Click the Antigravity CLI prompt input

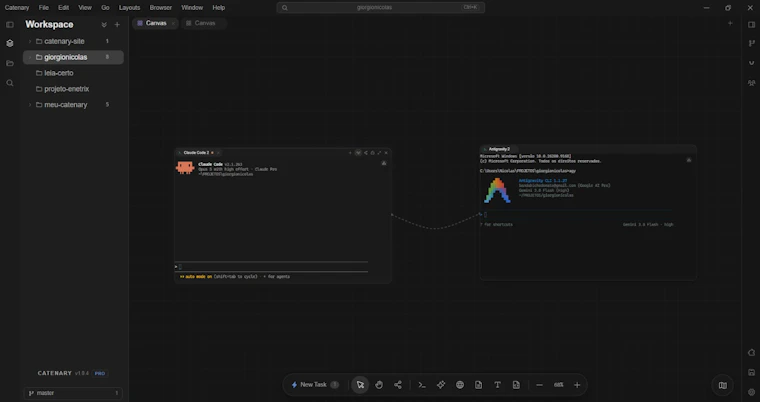tap(577, 214)
